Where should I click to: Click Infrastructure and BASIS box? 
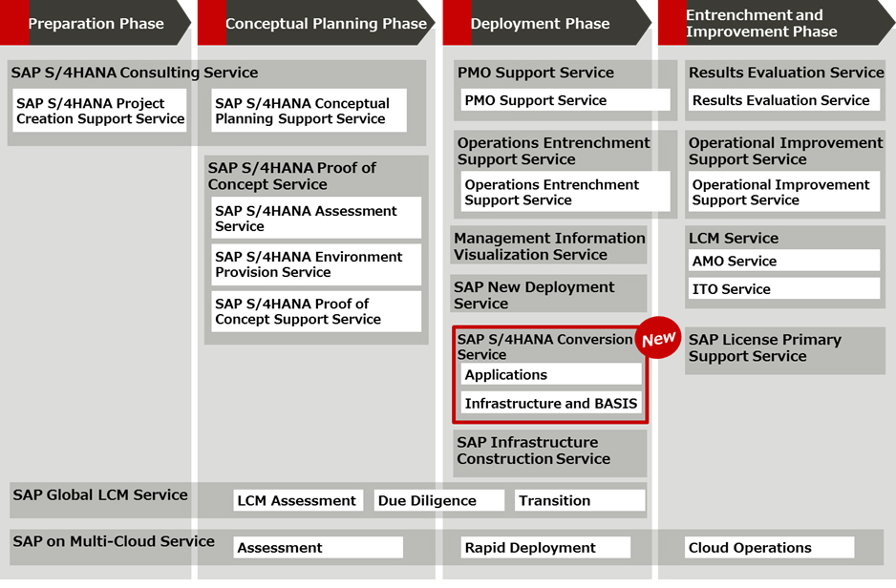coord(550,404)
